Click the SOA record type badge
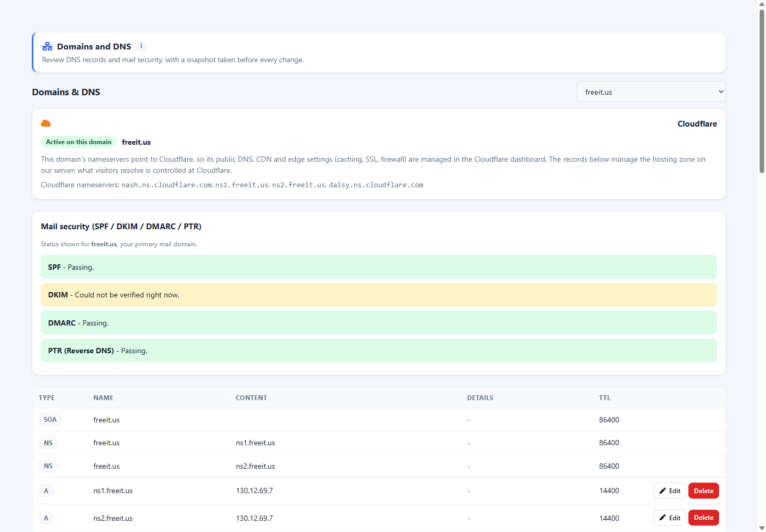This screenshot has height=532, width=766. pyautogui.click(x=50, y=420)
